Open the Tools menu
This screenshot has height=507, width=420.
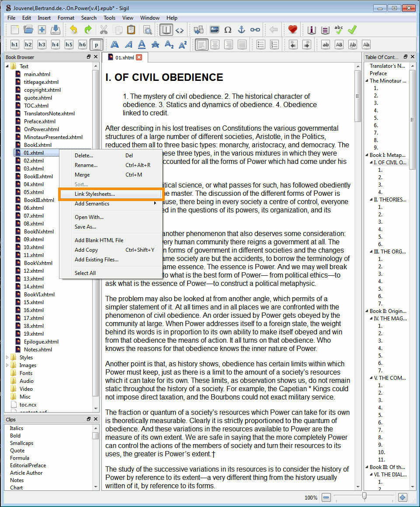(109, 18)
